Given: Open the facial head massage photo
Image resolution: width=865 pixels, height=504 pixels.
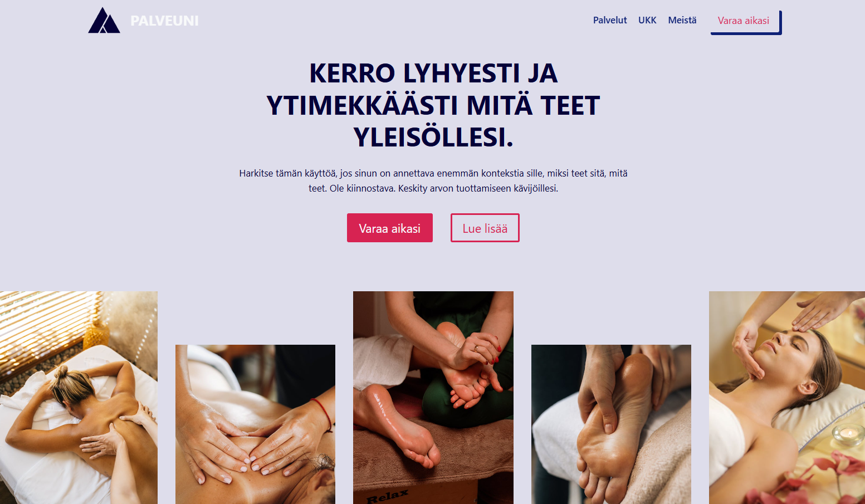Looking at the screenshot, I should click(787, 398).
